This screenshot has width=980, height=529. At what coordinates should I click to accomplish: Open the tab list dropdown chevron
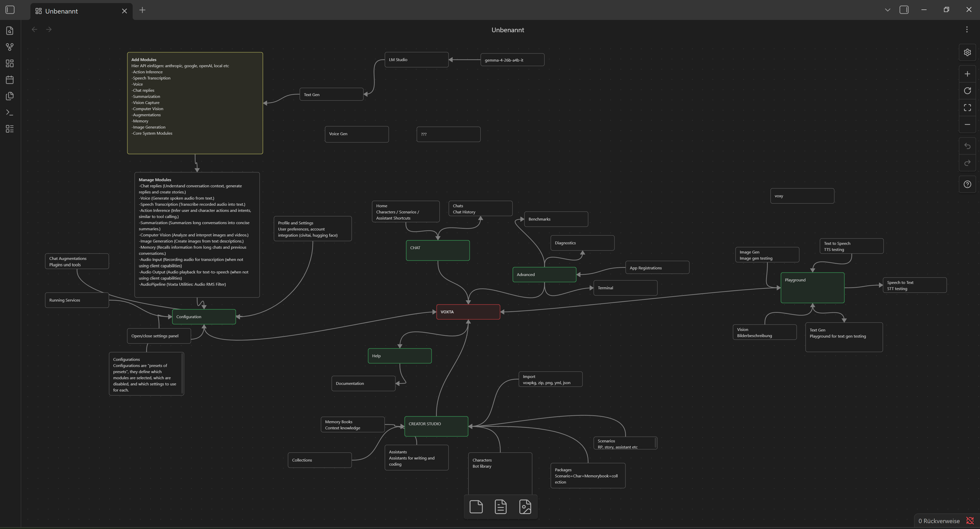887,10
